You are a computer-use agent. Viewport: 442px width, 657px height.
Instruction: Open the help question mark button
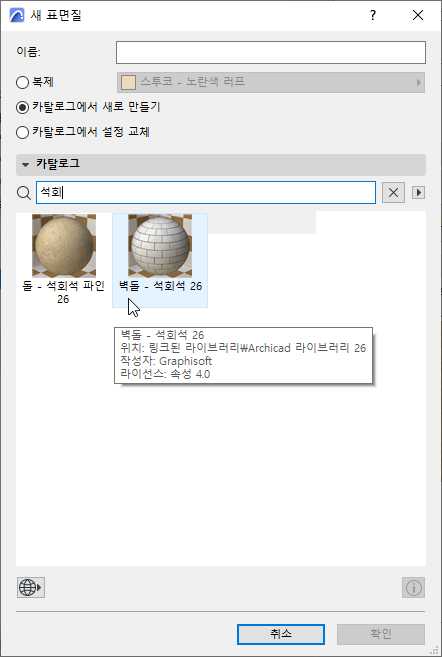tap(373, 16)
